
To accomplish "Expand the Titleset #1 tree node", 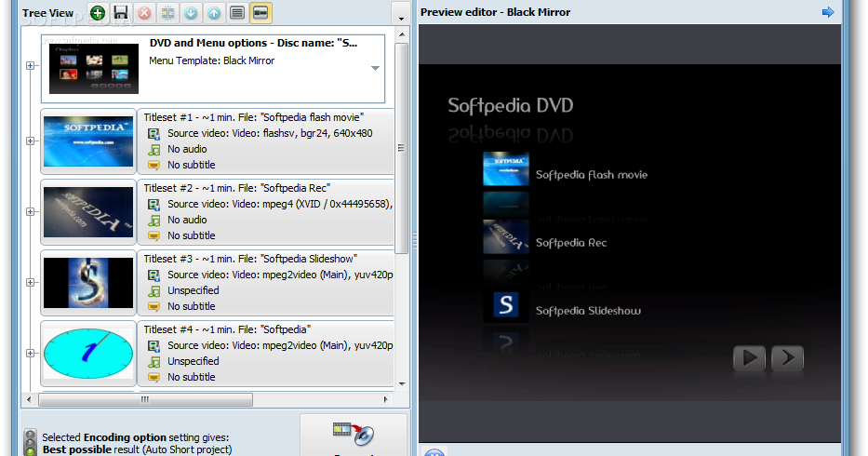I will click(x=31, y=141).
